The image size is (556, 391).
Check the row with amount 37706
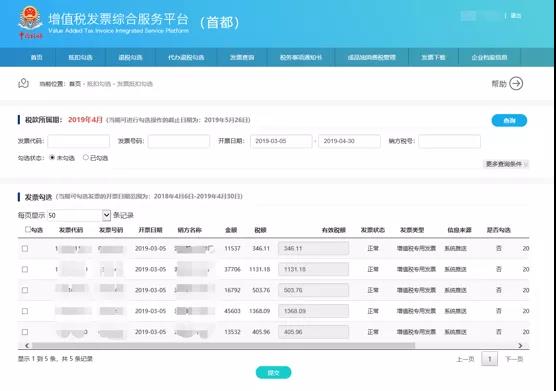[x=25, y=269]
